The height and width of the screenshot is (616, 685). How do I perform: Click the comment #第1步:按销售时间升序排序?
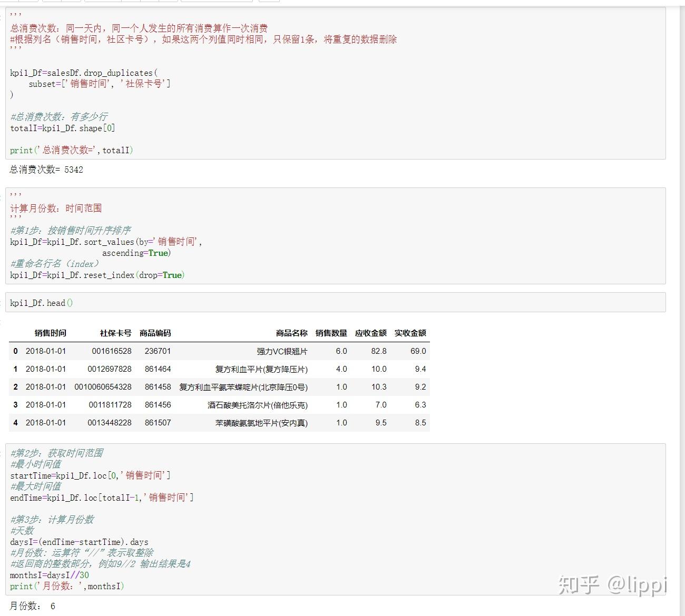pos(71,231)
